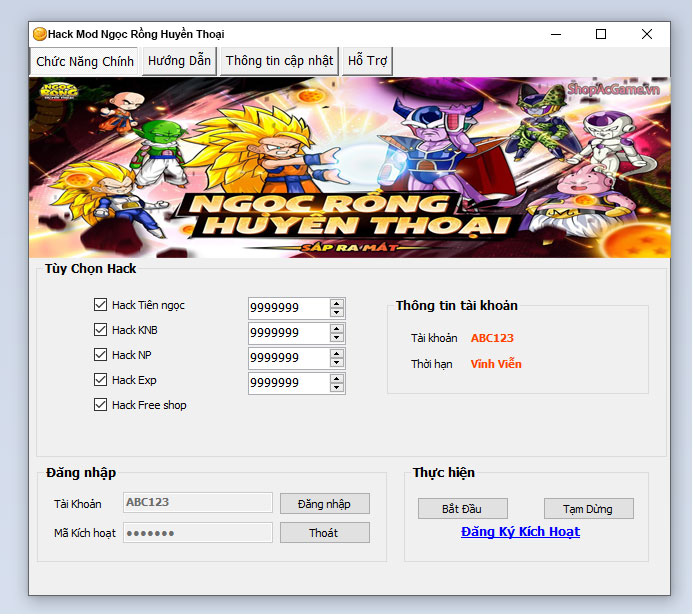
Task: Open the Thông tin cập nhật tab
Action: point(279,61)
